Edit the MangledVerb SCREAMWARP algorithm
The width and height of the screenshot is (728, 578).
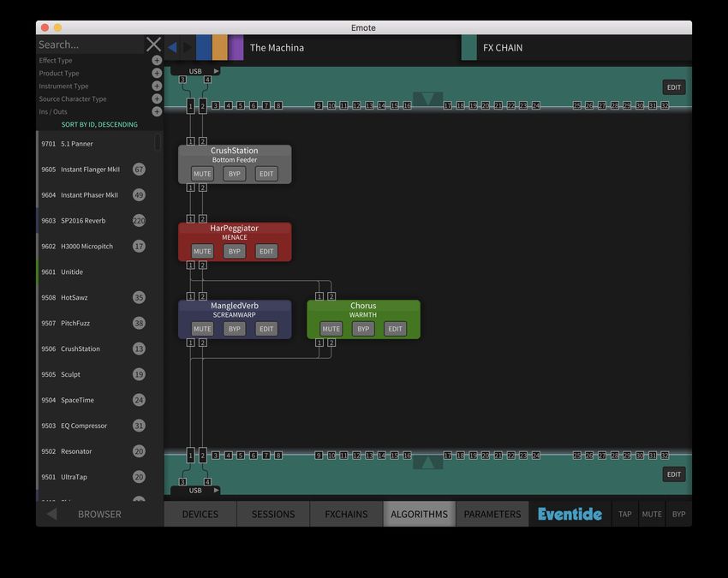click(x=266, y=329)
